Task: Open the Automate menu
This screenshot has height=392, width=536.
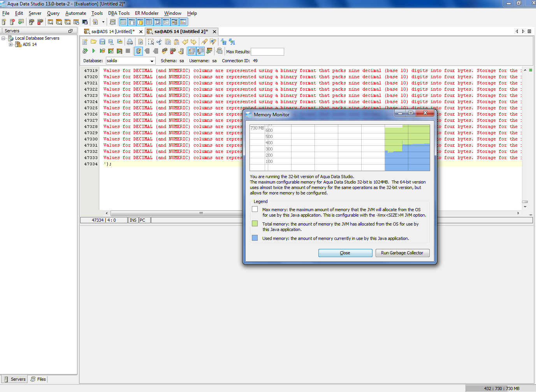Action: click(x=76, y=13)
